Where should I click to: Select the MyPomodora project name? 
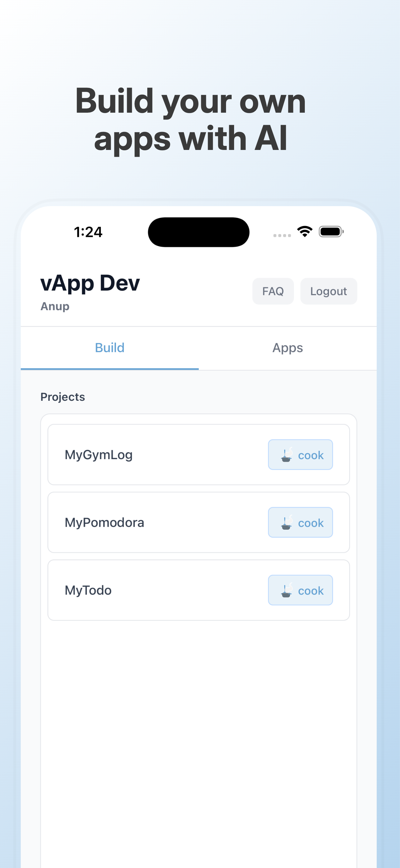pos(104,522)
